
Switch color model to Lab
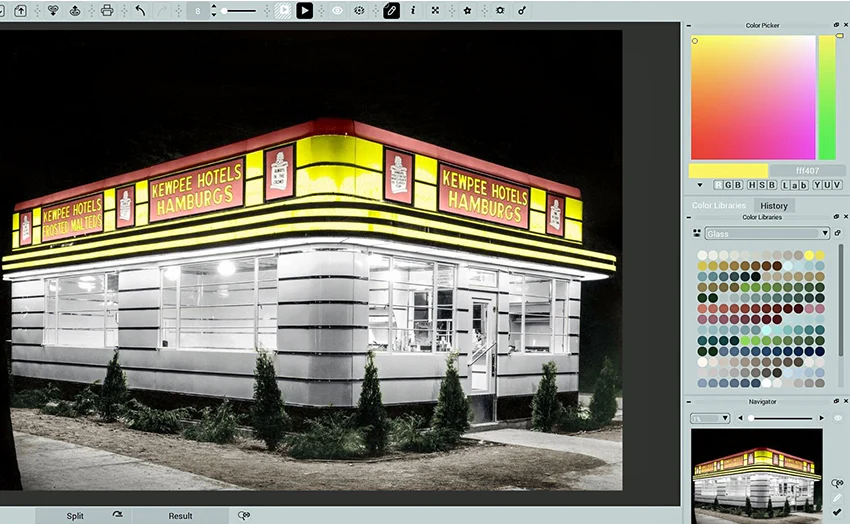pyautogui.click(x=795, y=185)
